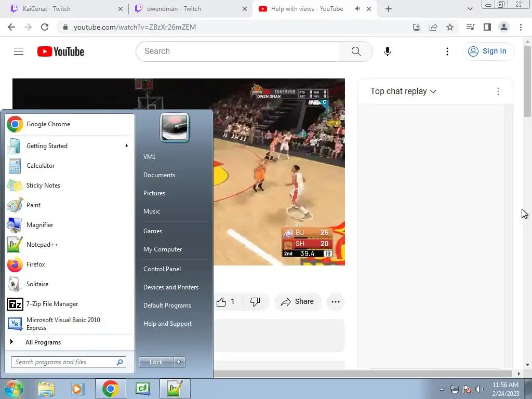Install or download page icon in omnibox
The width and height of the screenshot is (532, 399).
[x=417, y=27]
